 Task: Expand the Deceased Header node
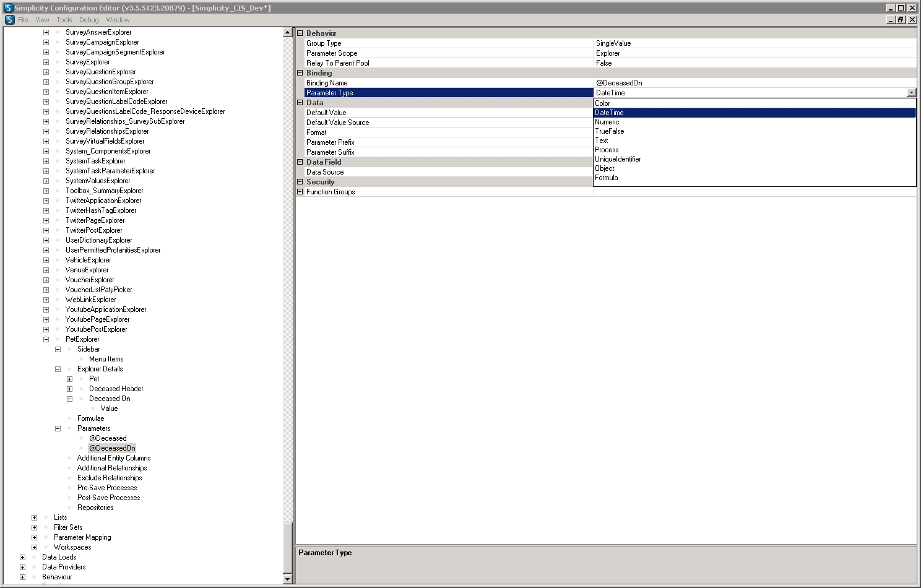69,389
